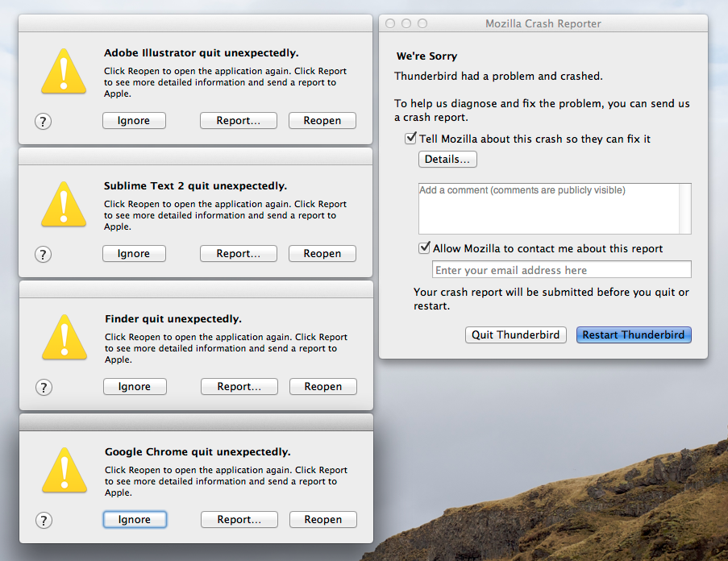Screen dimensions: 728x561
Task: Open crash Details in Mozilla Crash Reporter
Action: (x=447, y=159)
